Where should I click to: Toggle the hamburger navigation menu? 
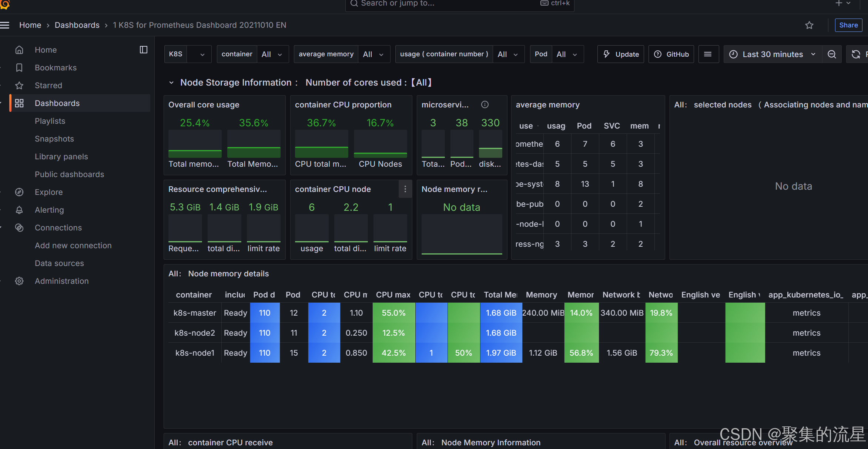pyautogui.click(x=5, y=25)
